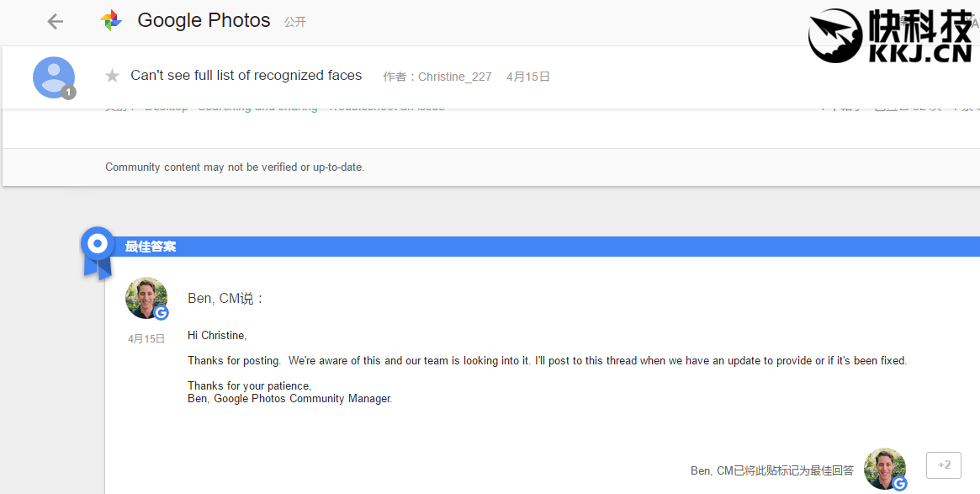The image size is (980, 494).
Task: Click the Ben, CM说 author name
Action: (225, 299)
